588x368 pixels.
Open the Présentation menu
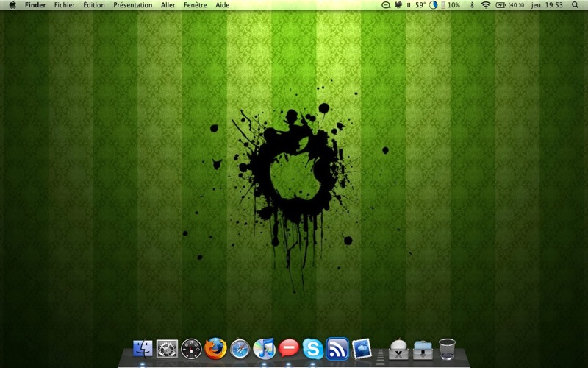133,5
